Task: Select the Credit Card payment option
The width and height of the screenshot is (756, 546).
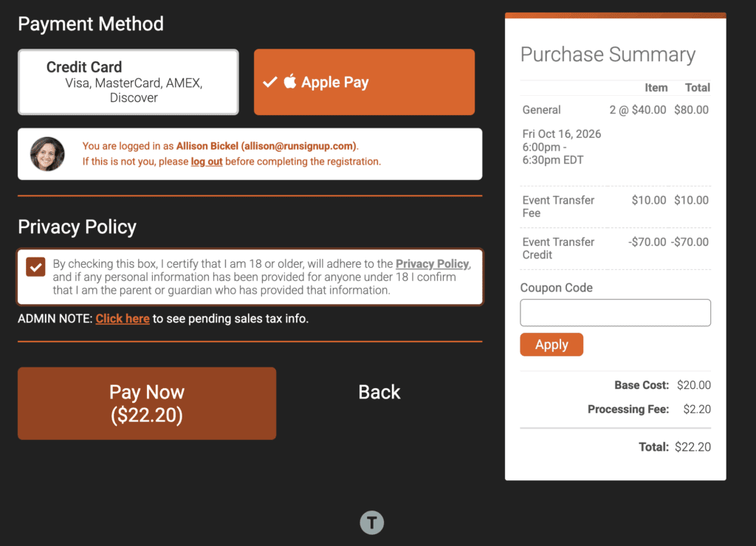Action: pos(128,82)
